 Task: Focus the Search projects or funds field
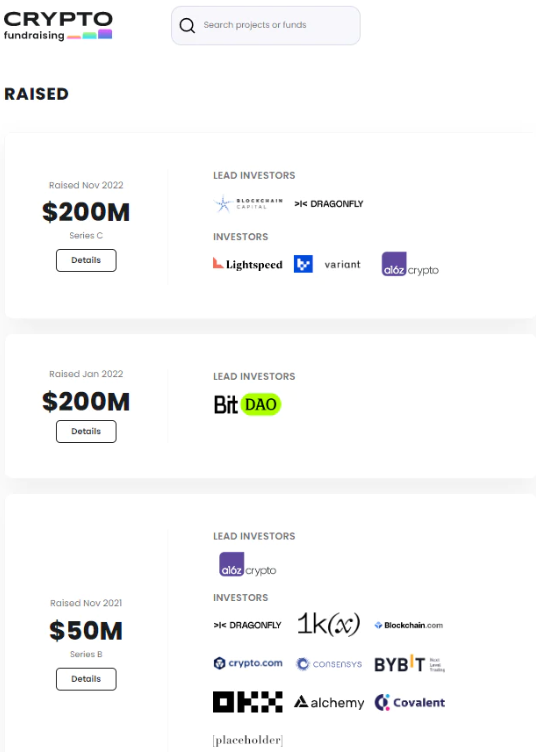[266, 25]
